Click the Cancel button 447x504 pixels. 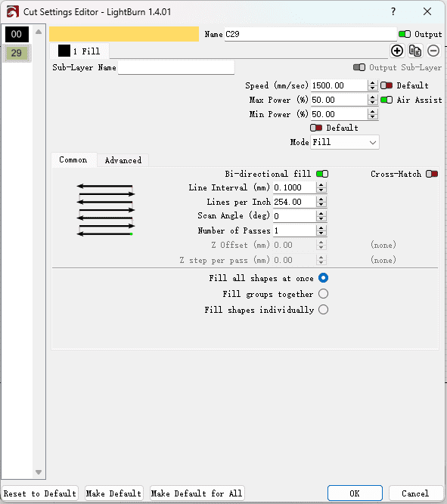click(415, 493)
